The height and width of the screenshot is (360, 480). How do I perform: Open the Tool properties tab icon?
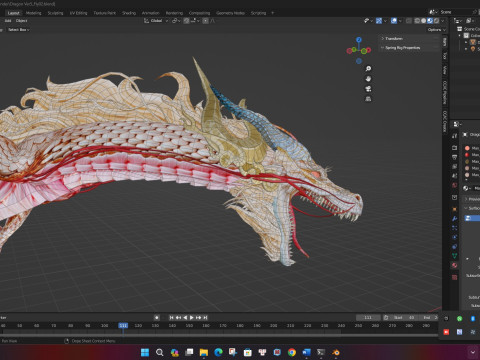[454, 136]
